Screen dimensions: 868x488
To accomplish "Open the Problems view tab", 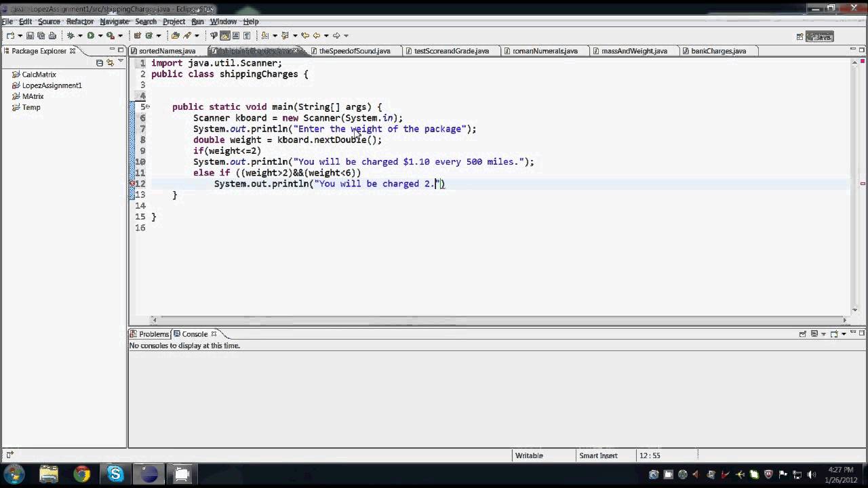I will 150,334.
